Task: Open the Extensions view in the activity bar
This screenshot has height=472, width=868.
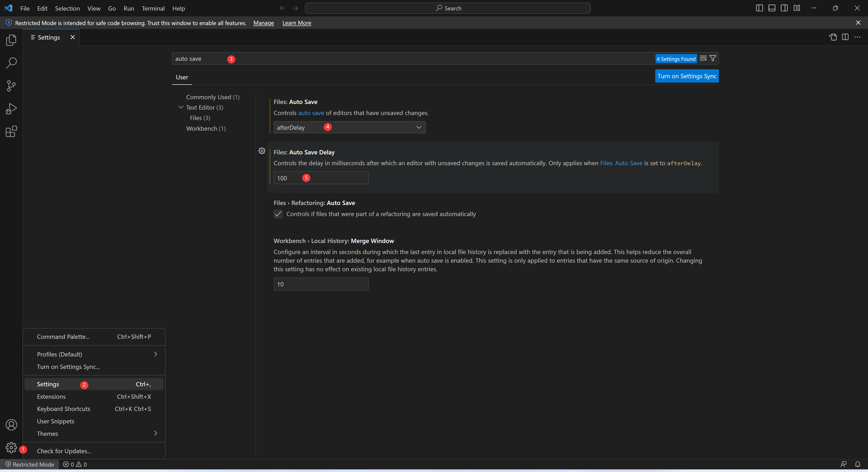Action: pos(11,131)
